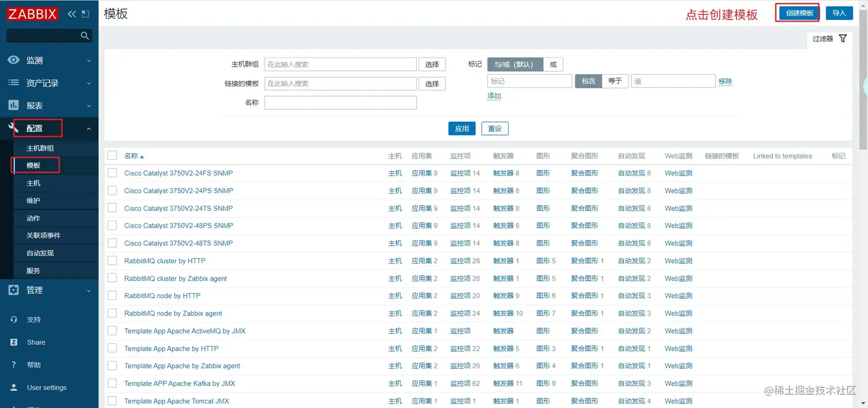Open Template App Apache Tomcat JMX
The height and width of the screenshot is (408, 868).
(177, 401)
